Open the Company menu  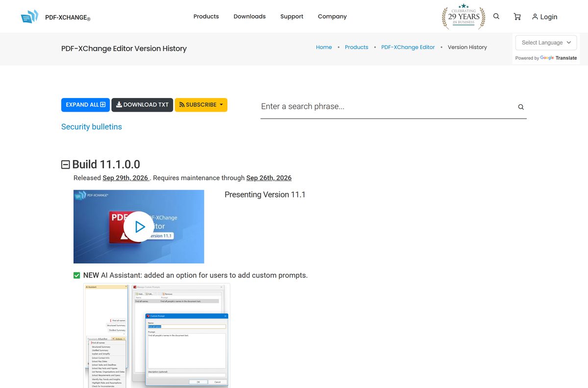coord(332,16)
